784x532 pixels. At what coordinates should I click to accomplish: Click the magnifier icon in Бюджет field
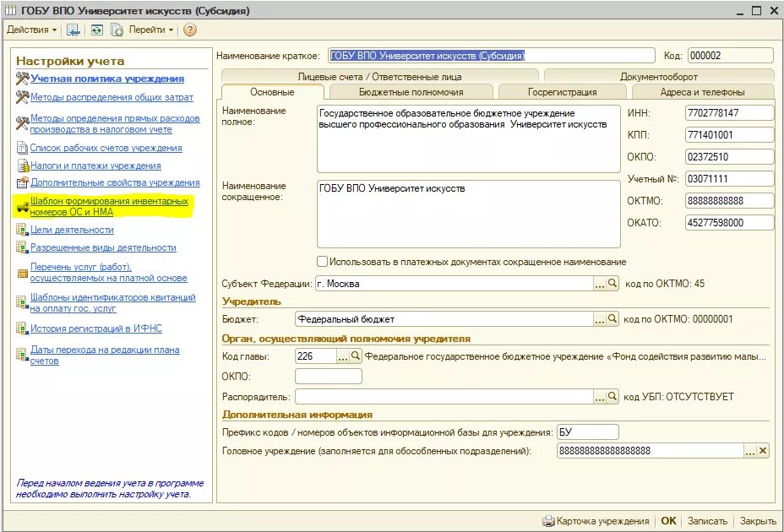[x=612, y=319]
